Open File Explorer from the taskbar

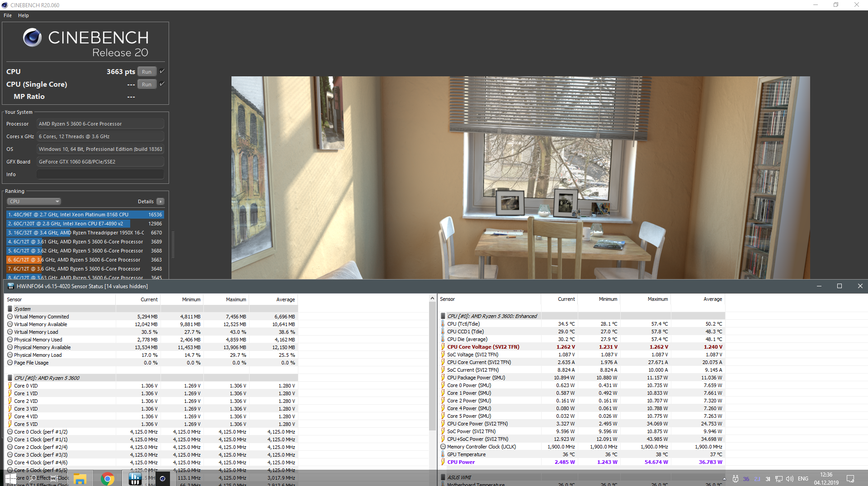click(x=80, y=478)
